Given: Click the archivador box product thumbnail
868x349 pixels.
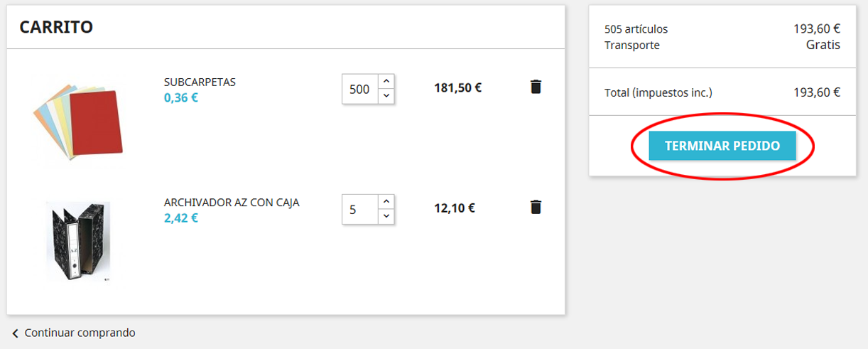Looking at the screenshot, I should (x=78, y=240).
